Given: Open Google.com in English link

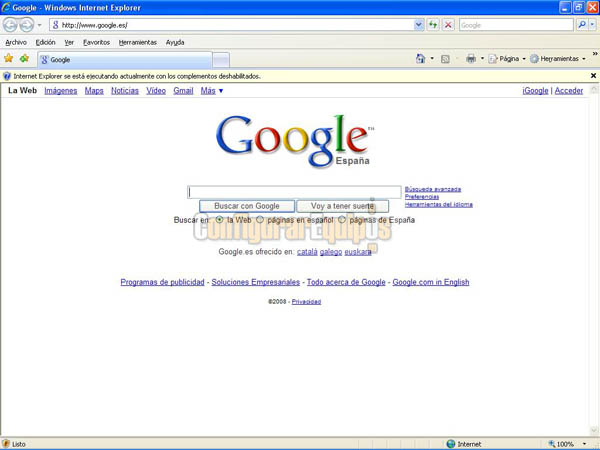Looking at the screenshot, I should 431,282.
